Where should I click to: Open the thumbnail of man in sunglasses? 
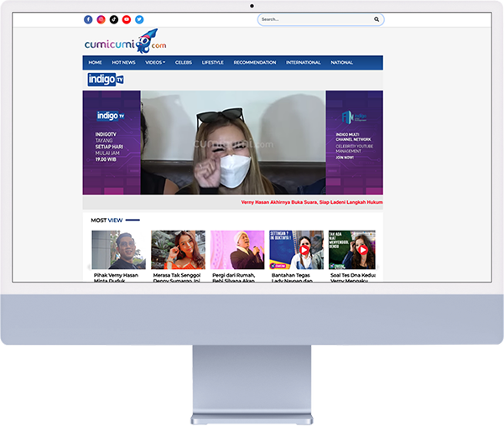[118, 250]
